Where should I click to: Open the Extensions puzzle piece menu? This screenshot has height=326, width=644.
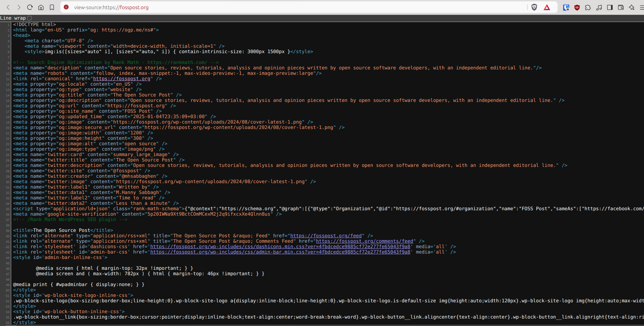(588, 7)
